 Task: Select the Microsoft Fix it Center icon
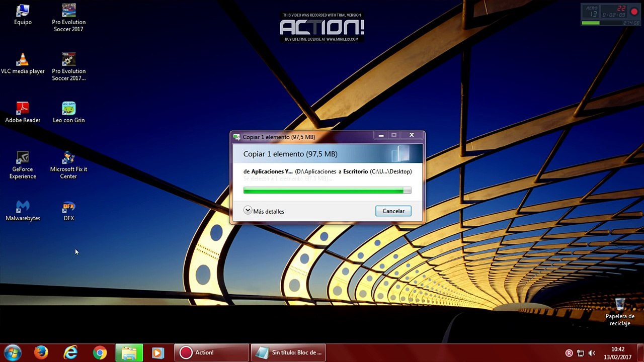[69, 165]
